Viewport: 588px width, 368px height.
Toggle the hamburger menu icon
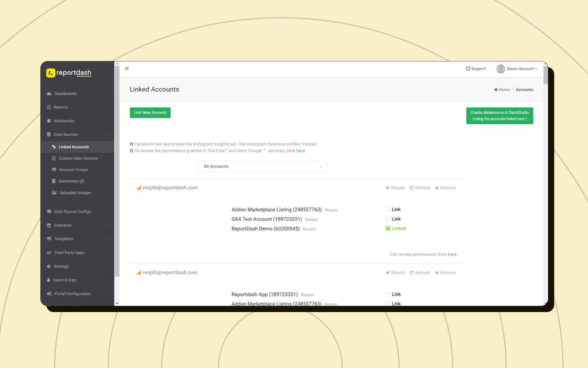(127, 69)
